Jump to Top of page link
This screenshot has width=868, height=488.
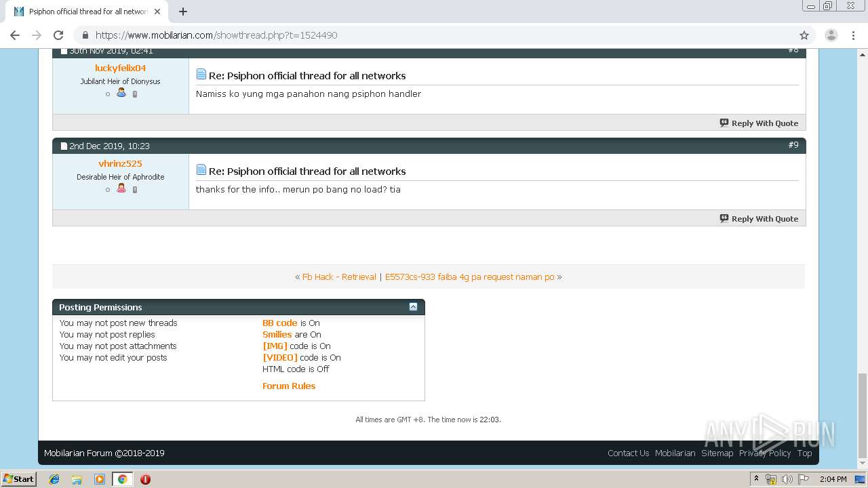point(804,453)
